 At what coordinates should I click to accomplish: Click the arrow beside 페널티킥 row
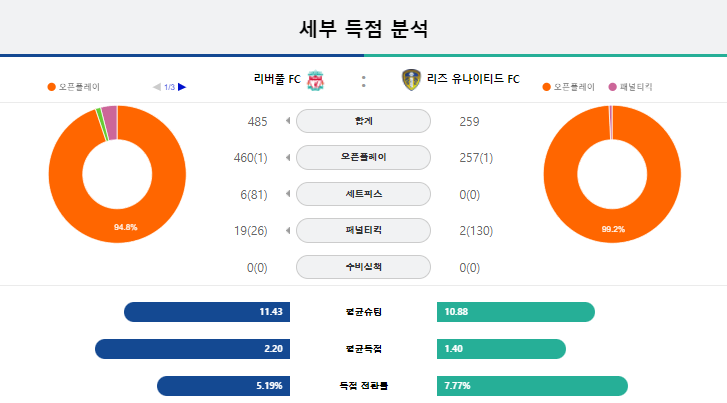pos(288,230)
